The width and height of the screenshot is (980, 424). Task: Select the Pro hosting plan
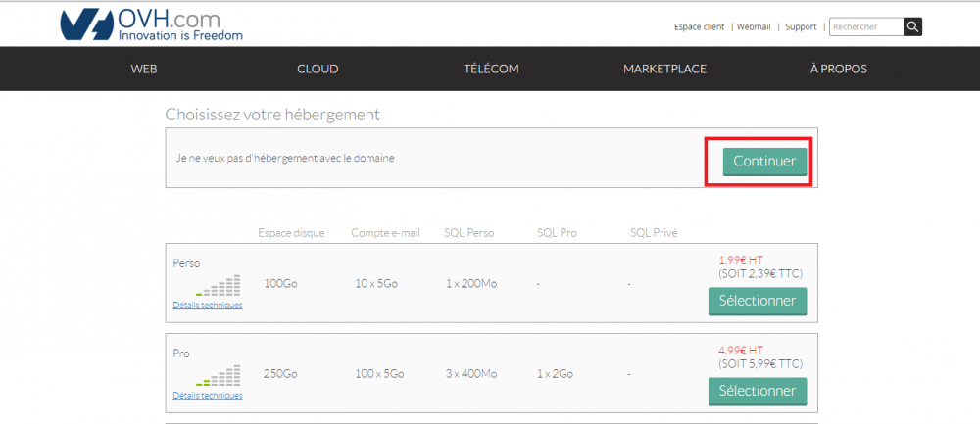(757, 391)
